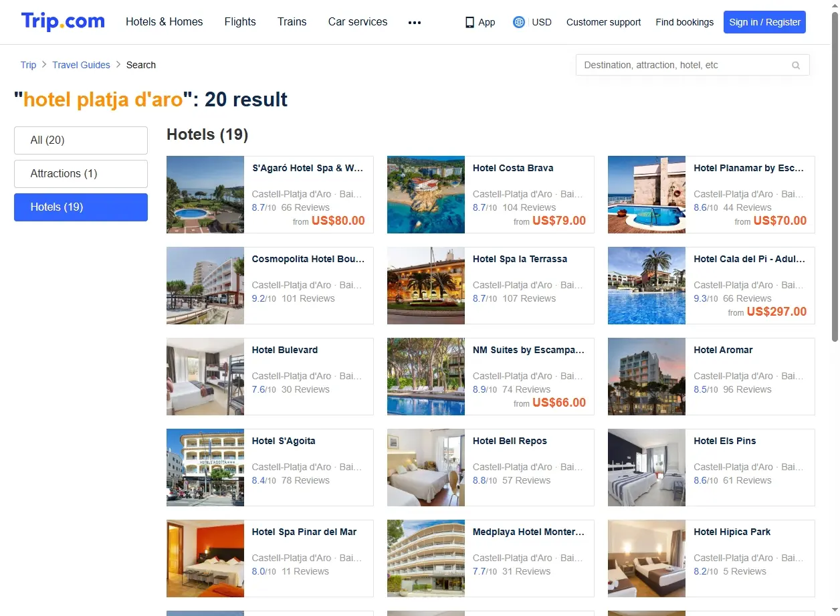The height and width of the screenshot is (616, 840).
Task: Open the three-dots more menu
Action: point(415,22)
